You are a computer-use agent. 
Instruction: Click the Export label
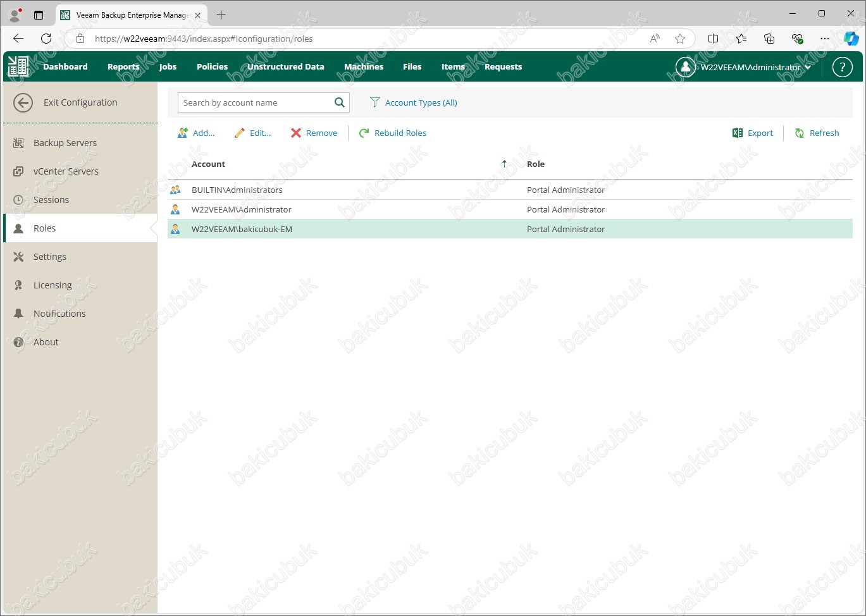pyautogui.click(x=760, y=133)
